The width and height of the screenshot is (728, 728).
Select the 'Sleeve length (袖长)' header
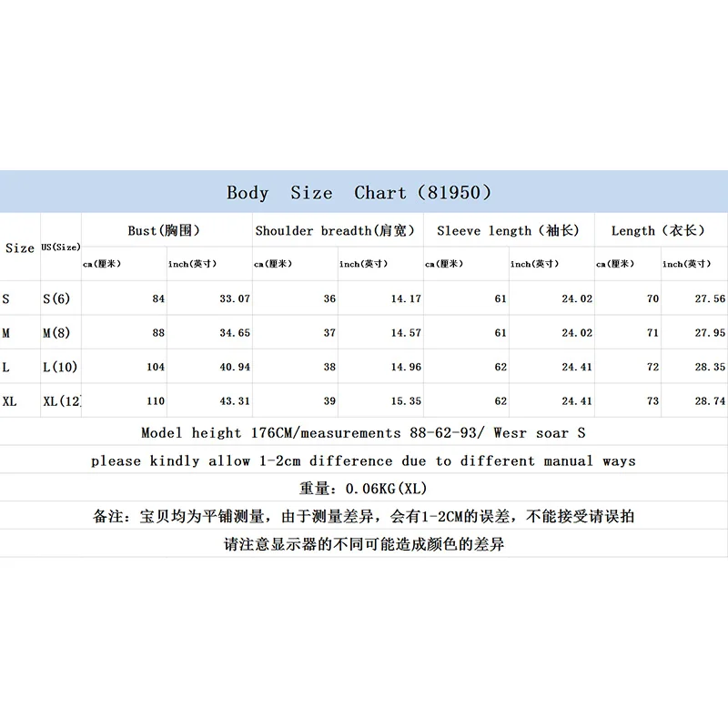[508, 230]
